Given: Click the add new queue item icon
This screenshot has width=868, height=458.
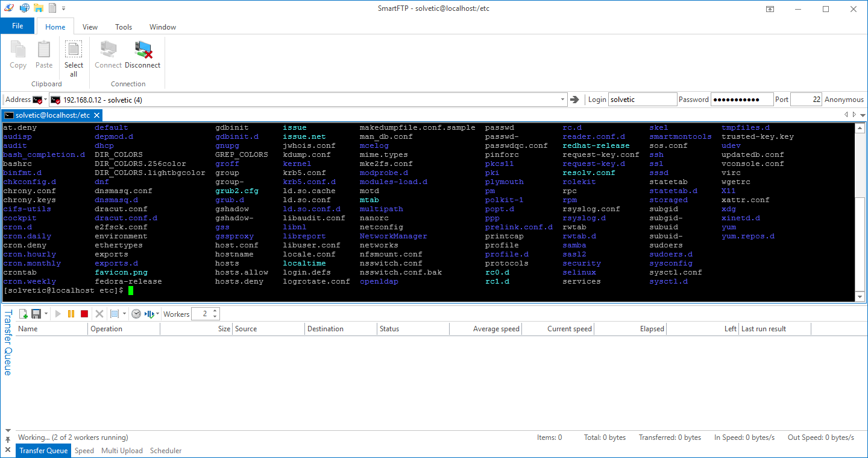Looking at the screenshot, I should (x=24, y=314).
